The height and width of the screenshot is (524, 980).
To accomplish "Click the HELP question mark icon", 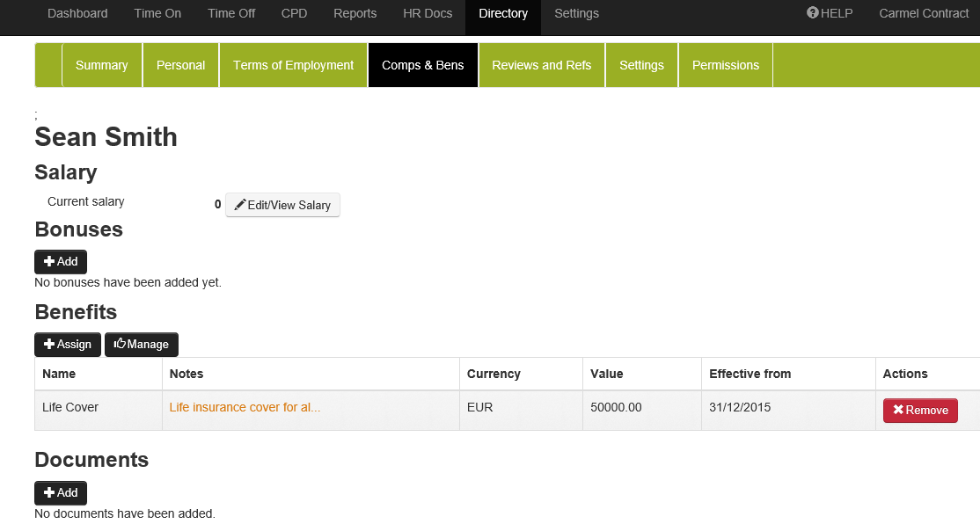I will (813, 13).
